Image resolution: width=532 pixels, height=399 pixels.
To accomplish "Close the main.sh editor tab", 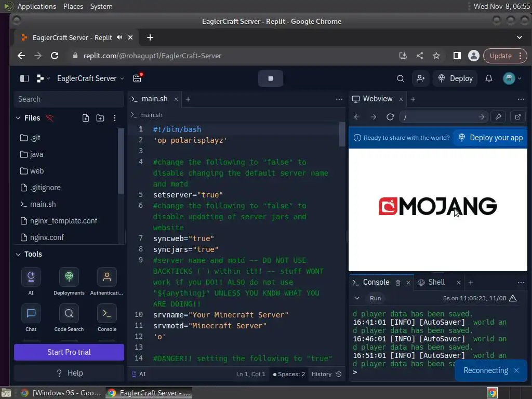I will click(176, 99).
